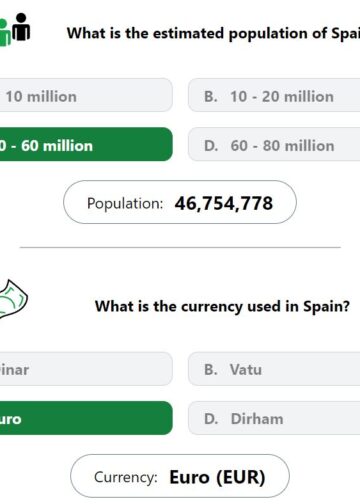
Task: Select the partially visible Dinar answer
Action: (86, 369)
